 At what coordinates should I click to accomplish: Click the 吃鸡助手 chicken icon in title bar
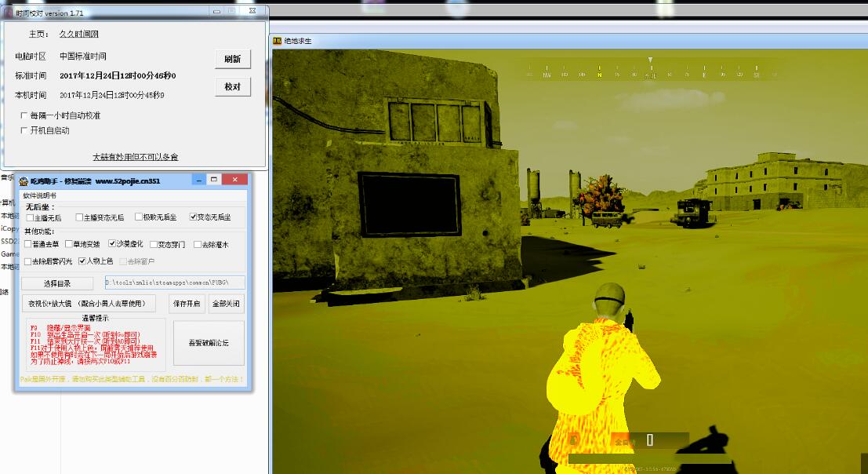coord(24,181)
